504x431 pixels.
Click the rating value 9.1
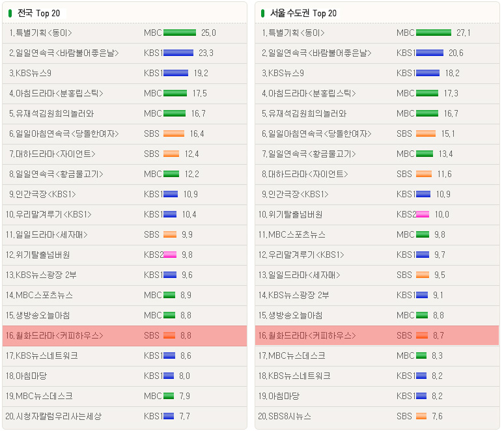[438, 296]
